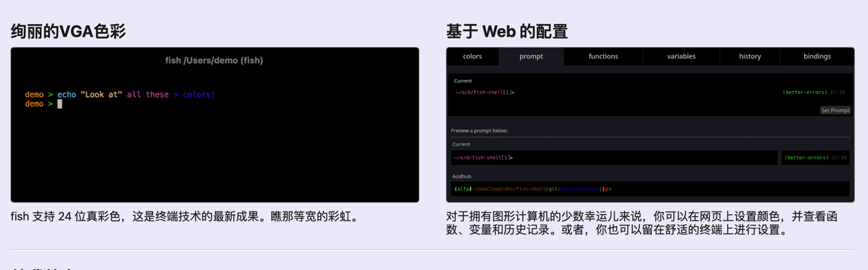Click the 'Preview a prompt below:' label
The height and width of the screenshot is (270, 868).
(479, 130)
